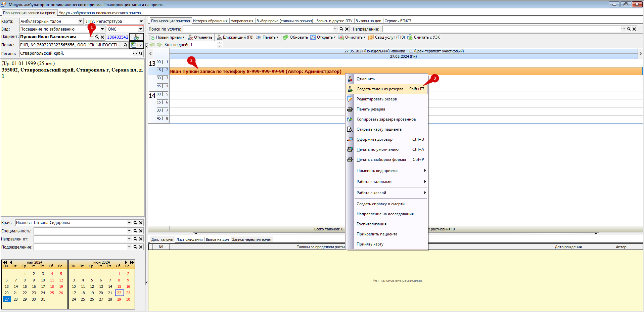This screenshot has height=312, width=644.
Task: Select Принять карту menu item
Action: (x=387, y=244)
